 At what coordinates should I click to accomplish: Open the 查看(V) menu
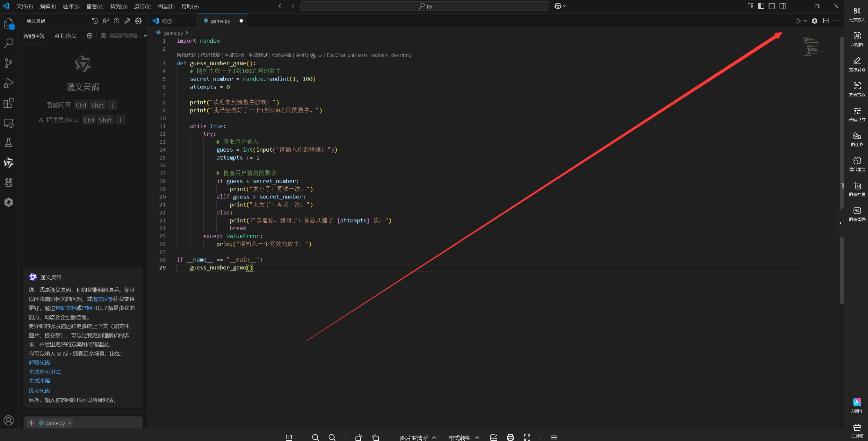pos(95,6)
